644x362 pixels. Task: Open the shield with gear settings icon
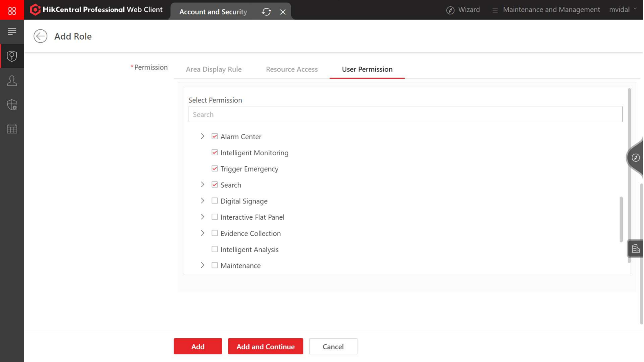(12, 105)
